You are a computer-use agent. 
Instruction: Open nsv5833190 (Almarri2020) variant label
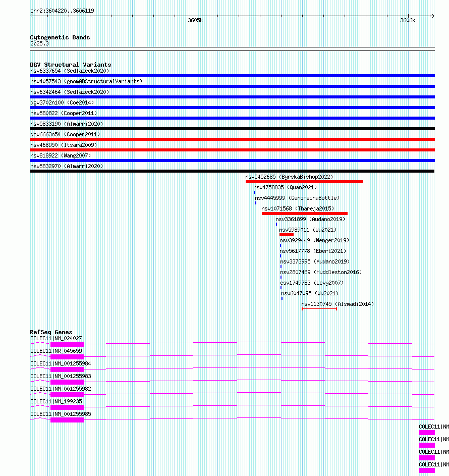[67, 124]
